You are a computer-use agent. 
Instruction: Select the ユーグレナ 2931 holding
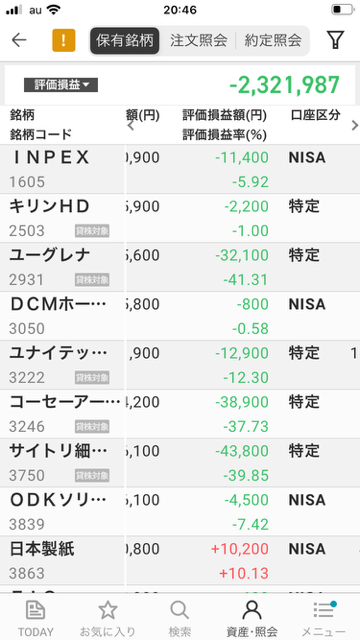180,267
